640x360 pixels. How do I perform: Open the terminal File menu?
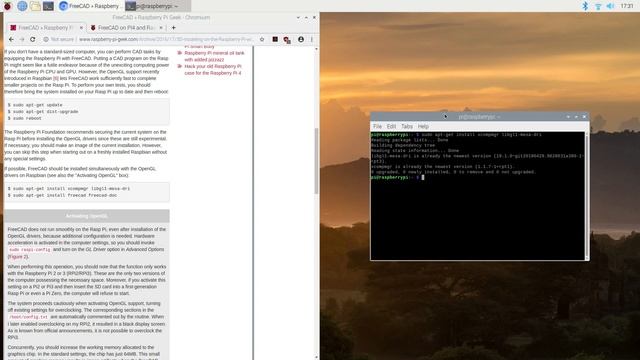[377, 127]
